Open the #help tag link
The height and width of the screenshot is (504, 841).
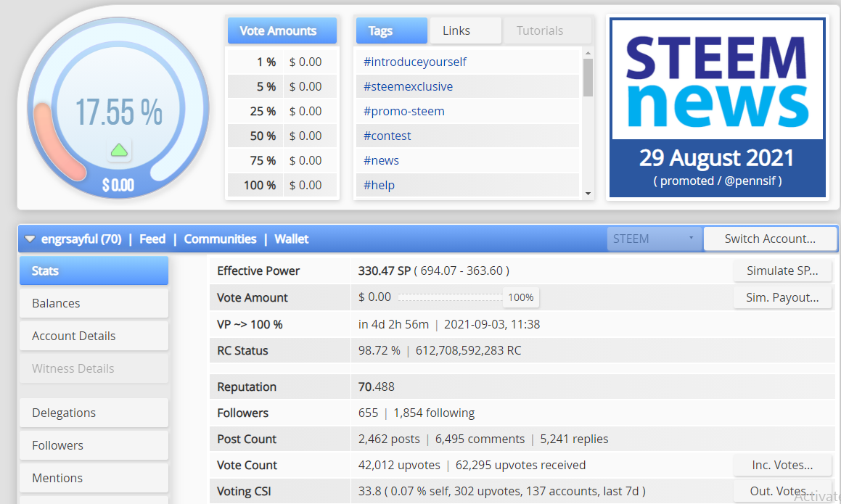point(380,185)
